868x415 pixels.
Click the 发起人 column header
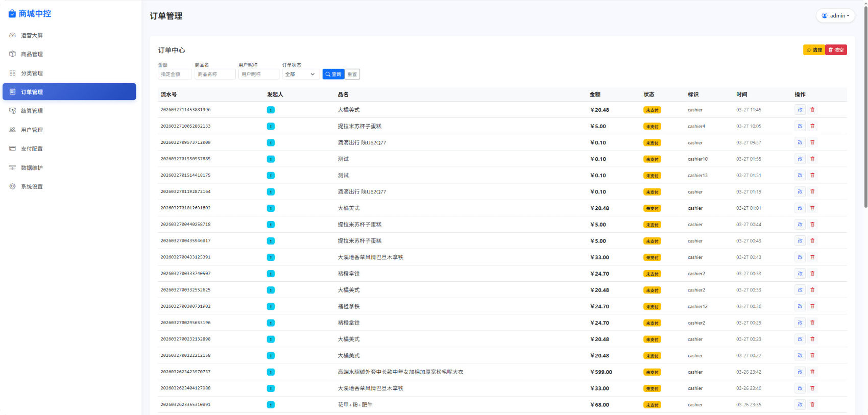(x=275, y=94)
